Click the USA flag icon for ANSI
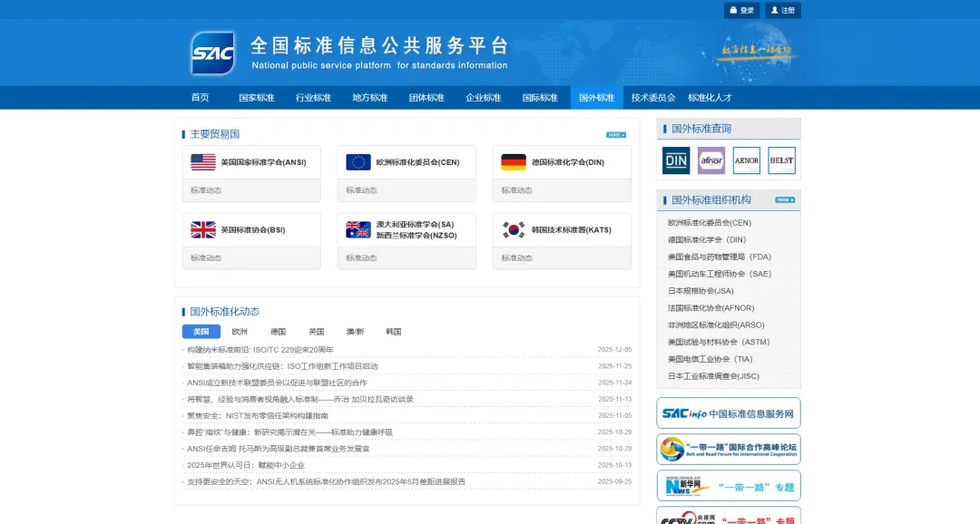The image size is (980, 524). 203,162
